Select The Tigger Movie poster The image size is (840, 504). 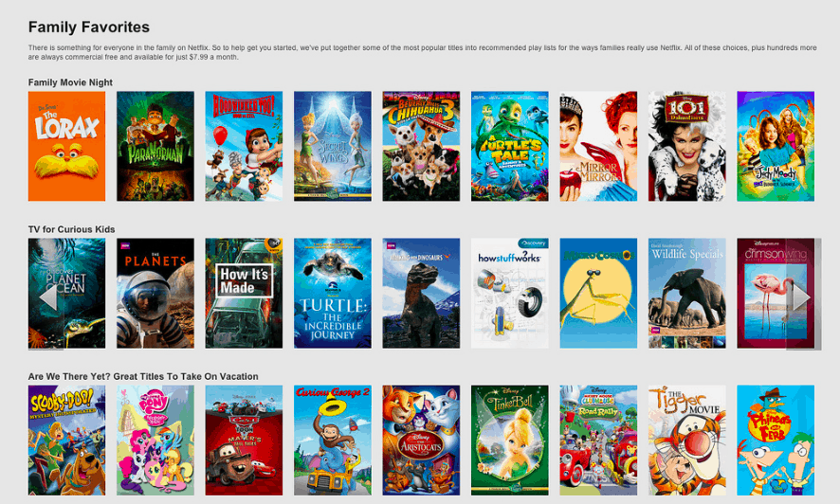tap(686, 441)
